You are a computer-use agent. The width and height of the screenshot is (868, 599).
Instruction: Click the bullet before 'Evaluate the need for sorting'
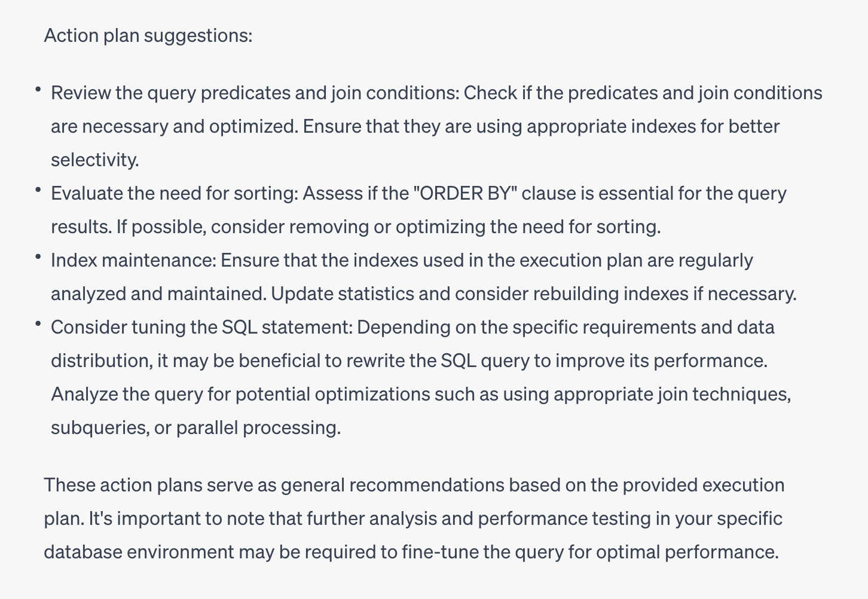[38, 190]
